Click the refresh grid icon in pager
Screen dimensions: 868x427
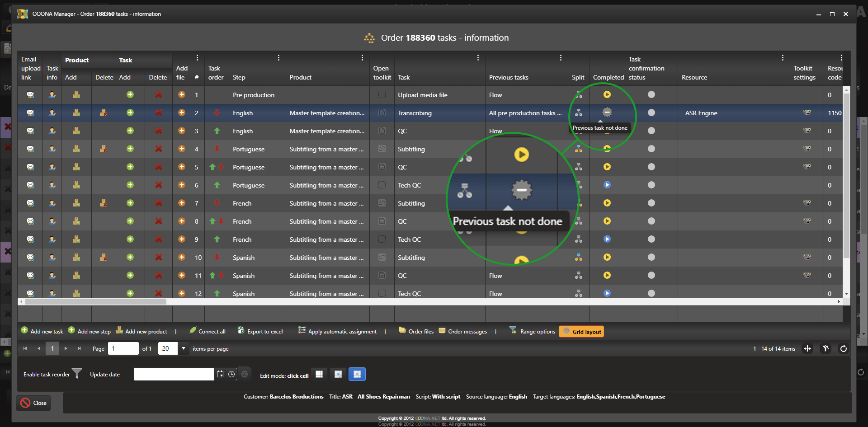click(x=843, y=348)
